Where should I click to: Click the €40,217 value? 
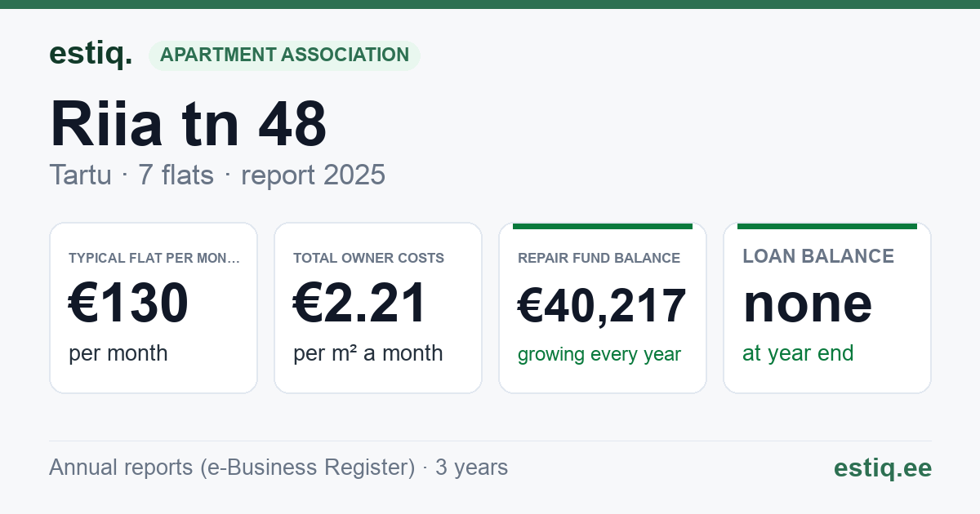pos(602,307)
